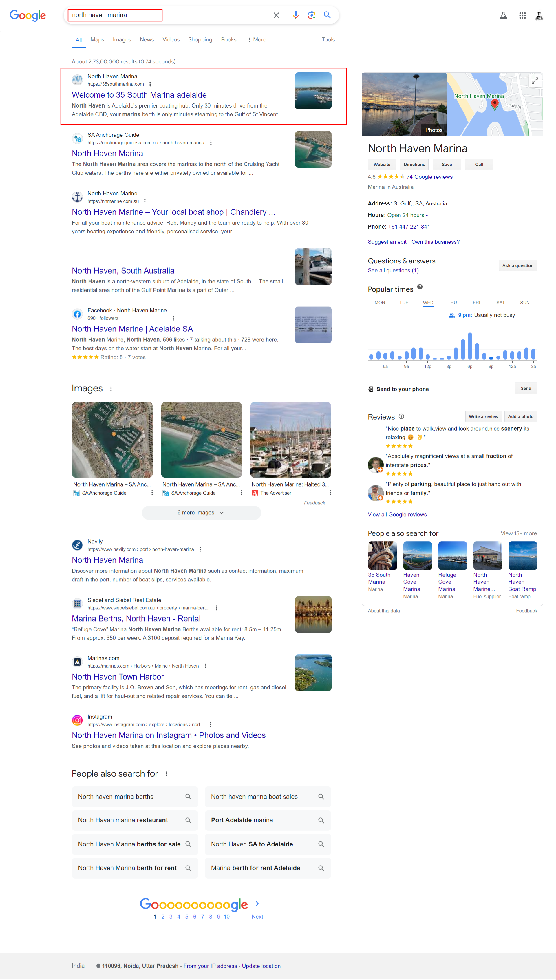Open the Tools menu
556x980 pixels.
[328, 39]
